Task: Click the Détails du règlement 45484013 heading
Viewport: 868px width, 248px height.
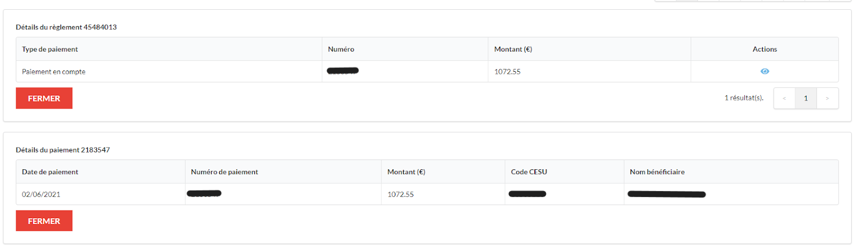Action: coord(66,27)
